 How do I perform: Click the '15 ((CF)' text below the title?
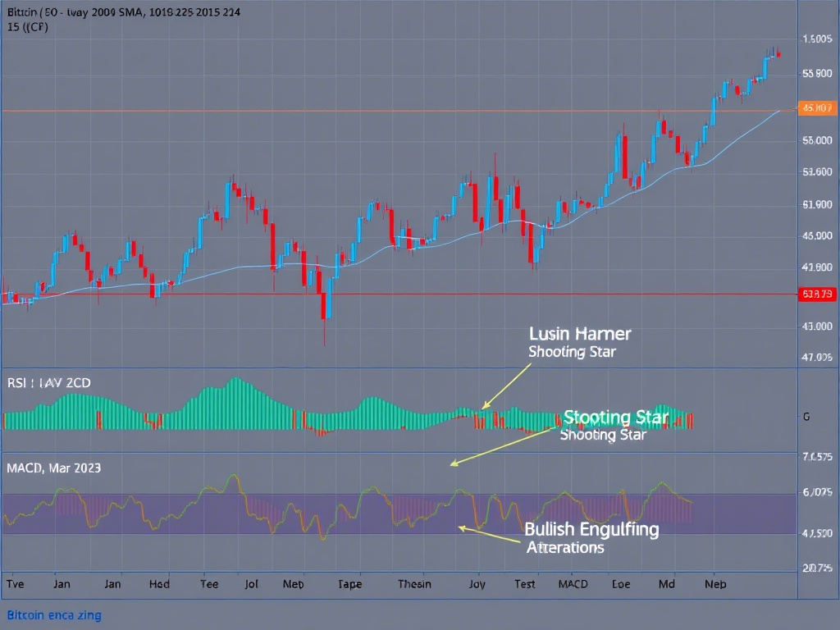(x=26, y=28)
